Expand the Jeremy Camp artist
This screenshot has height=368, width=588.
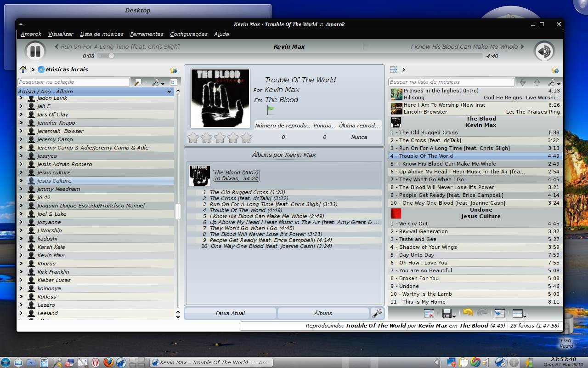(x=21, y=139)
